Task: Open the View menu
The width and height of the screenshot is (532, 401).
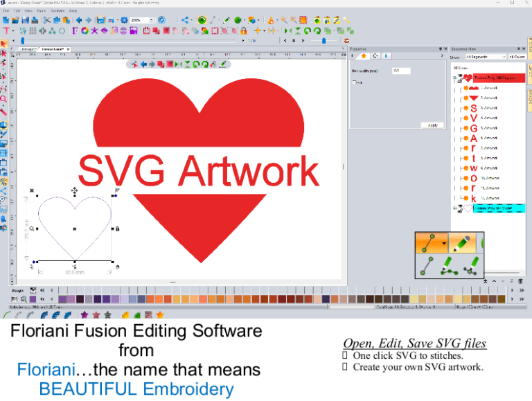Action: [x=28, y=11]
